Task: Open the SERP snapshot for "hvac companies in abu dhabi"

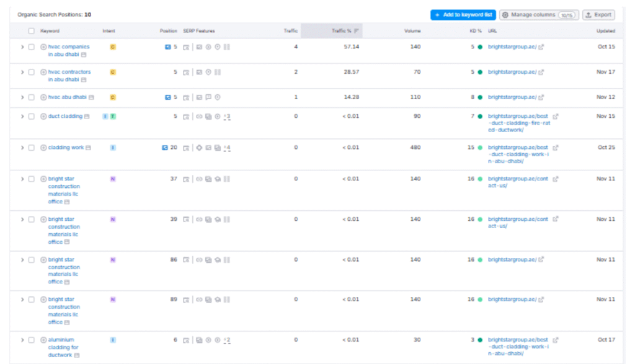Action: (186, 47)
